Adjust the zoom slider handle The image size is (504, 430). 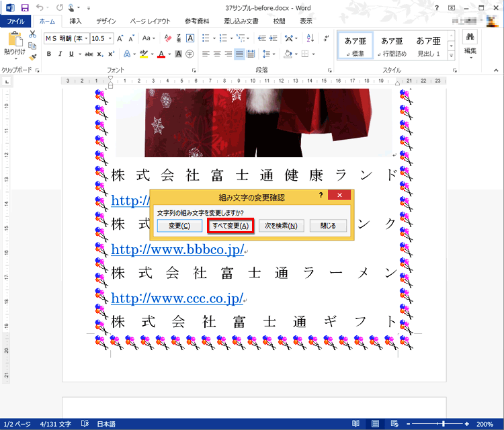point(444,424)
